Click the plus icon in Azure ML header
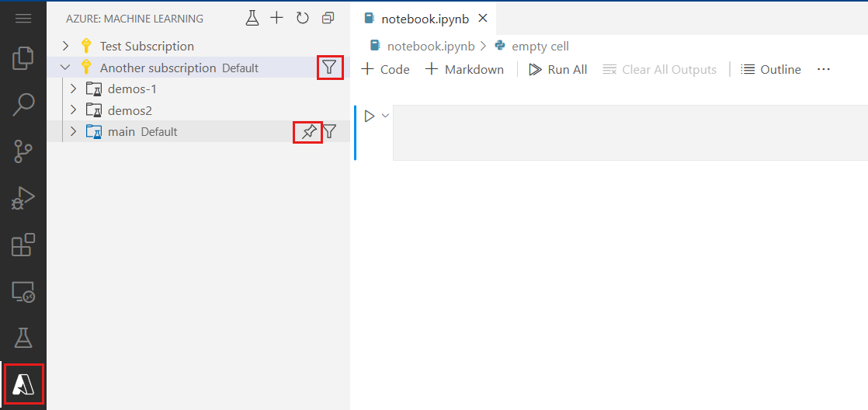 coord(277,19)
